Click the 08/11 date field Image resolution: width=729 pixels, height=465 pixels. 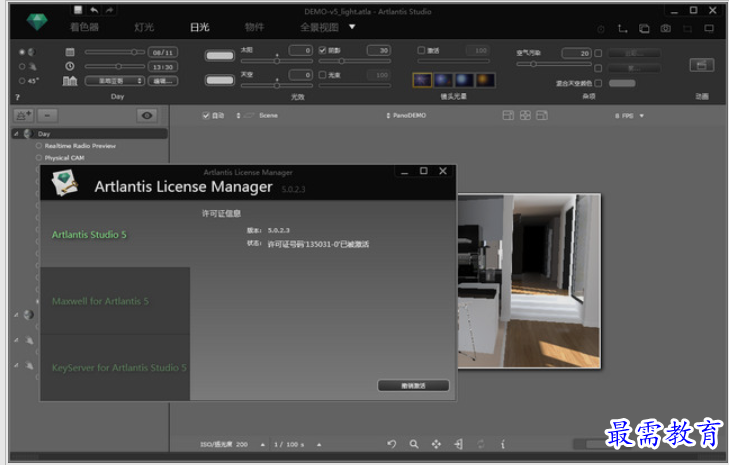[163, 53]
